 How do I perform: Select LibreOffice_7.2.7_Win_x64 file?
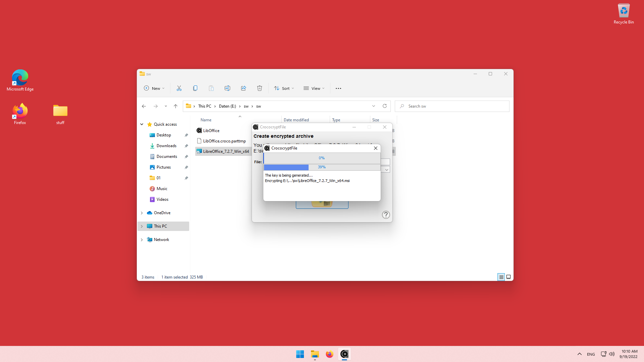tap(223, 152)
